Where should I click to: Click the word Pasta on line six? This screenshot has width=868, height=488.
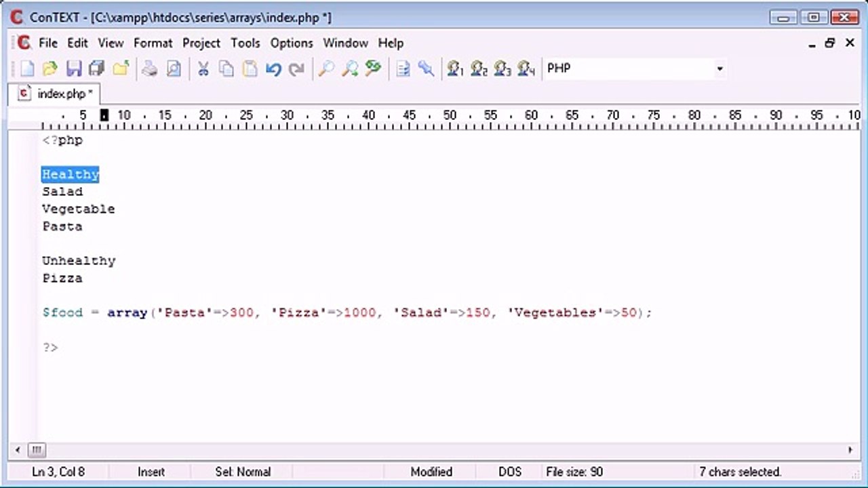point(62,226)
